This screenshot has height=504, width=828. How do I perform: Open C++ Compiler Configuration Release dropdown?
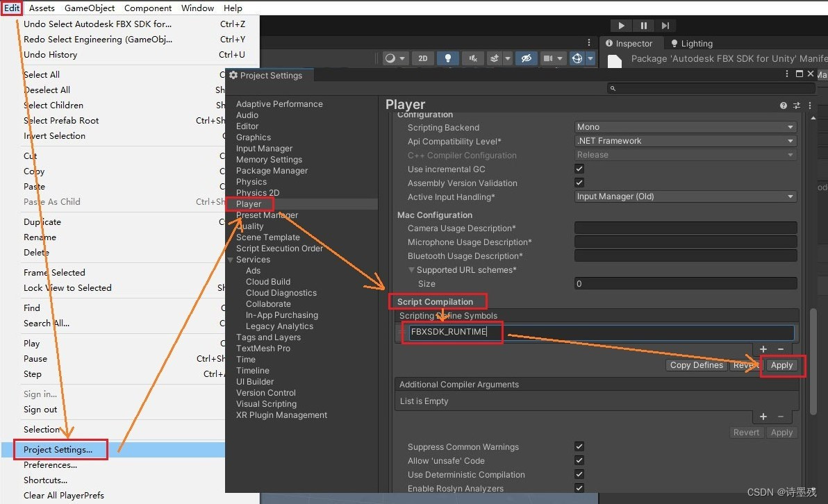pos(686,155)
